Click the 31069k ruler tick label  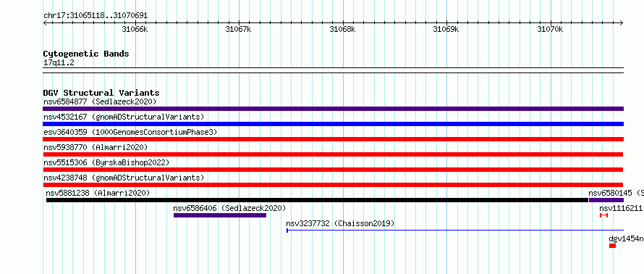click(x=446, y=30)
